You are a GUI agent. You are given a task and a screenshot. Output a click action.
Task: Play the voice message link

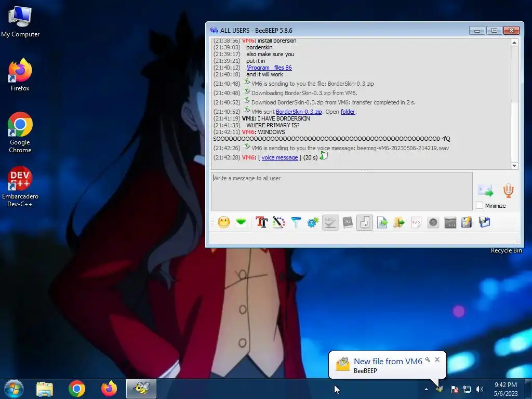(280, 157)
